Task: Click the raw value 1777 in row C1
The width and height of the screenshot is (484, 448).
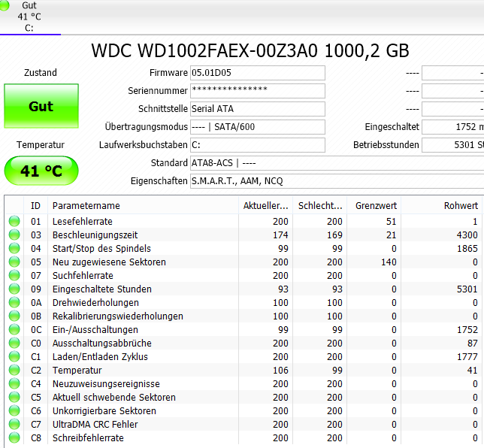Action: point(467,356)
